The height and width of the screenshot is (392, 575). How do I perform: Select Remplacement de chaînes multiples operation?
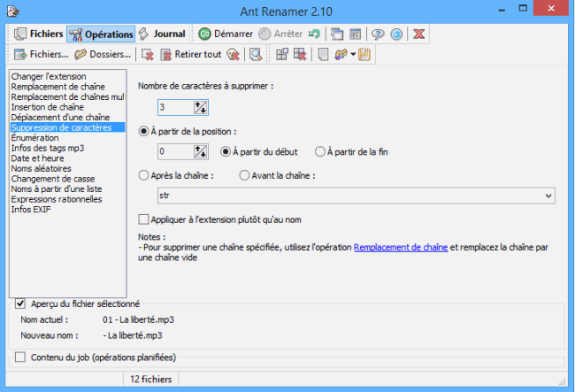pos(68,96)
